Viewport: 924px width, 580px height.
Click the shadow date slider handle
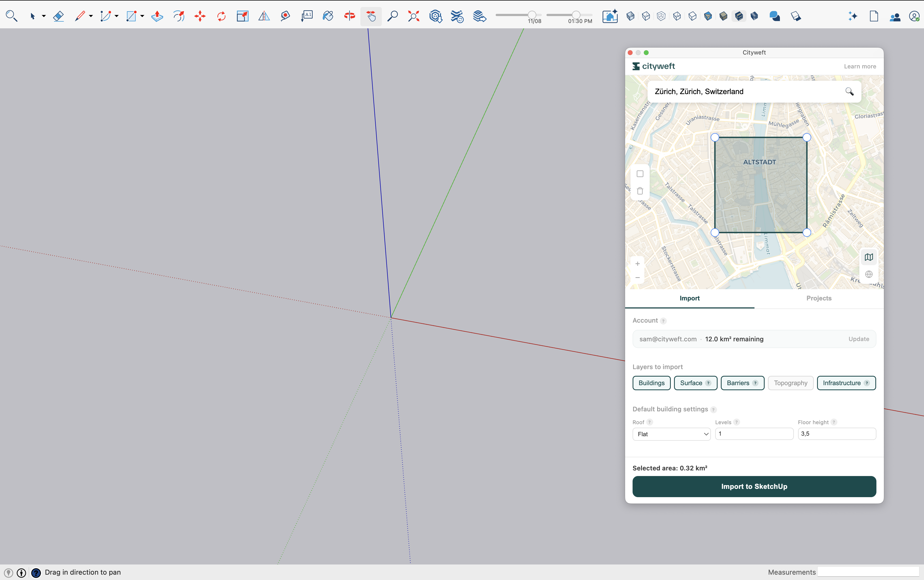point(532,15)
